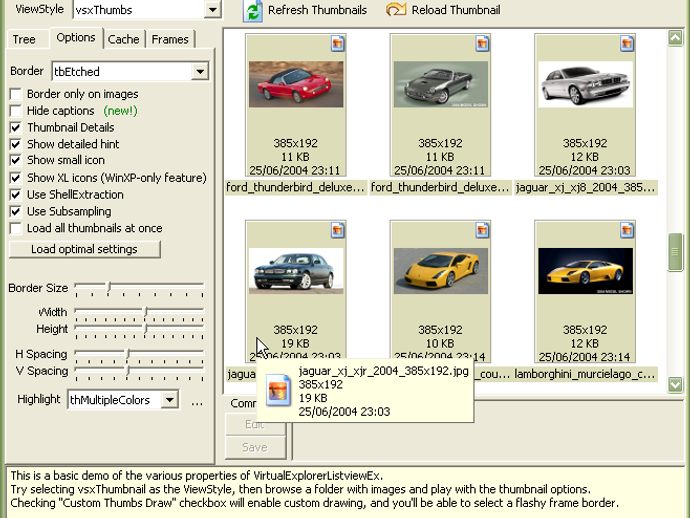Viewport: 690px width, 518px height.
Task: Select the Options tab
Action: [76, 37]
